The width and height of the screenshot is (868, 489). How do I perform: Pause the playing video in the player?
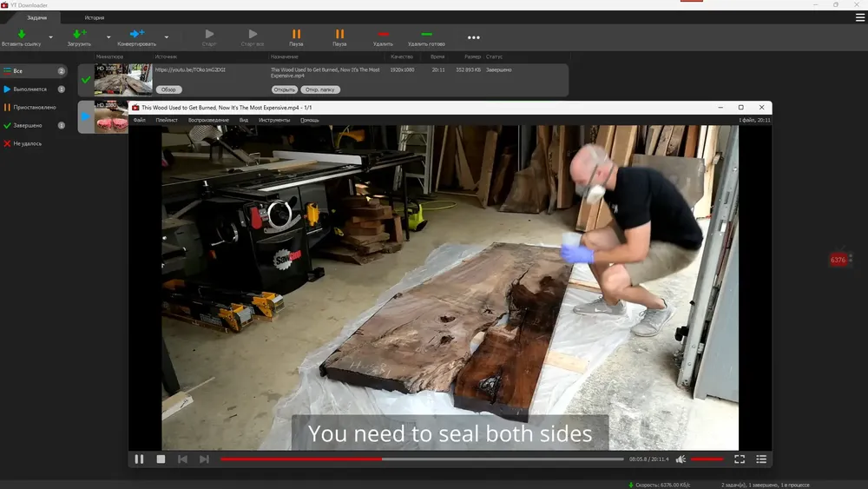(x=139, y=459)
